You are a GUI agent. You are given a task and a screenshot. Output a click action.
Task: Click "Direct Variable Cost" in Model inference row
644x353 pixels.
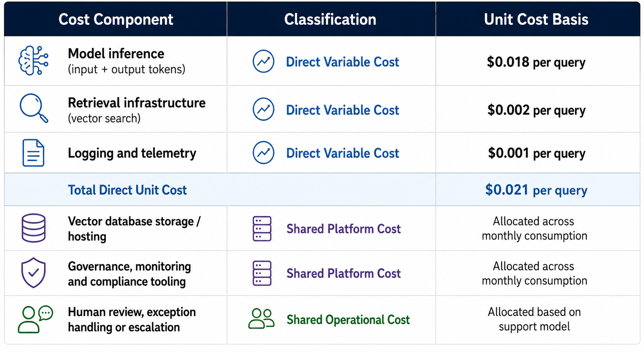(342, 62)
